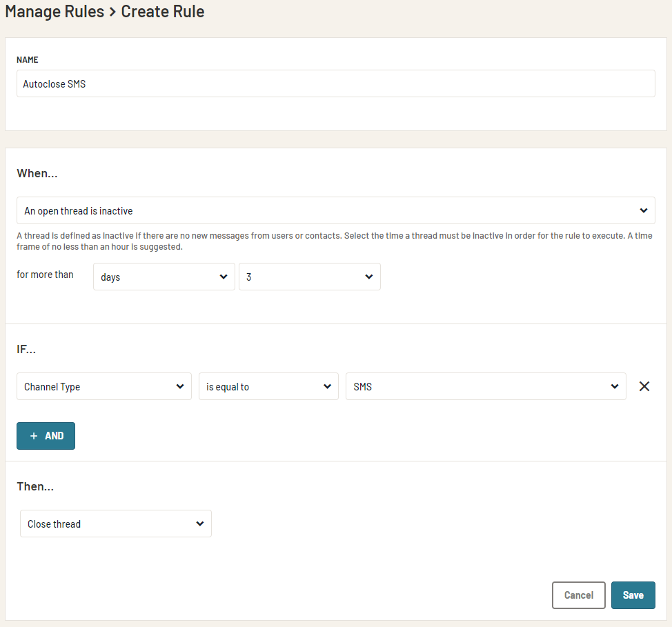Click the chevron on the duration value dropdown
Viewport: 672px width, 627px height.
(369, 276)
